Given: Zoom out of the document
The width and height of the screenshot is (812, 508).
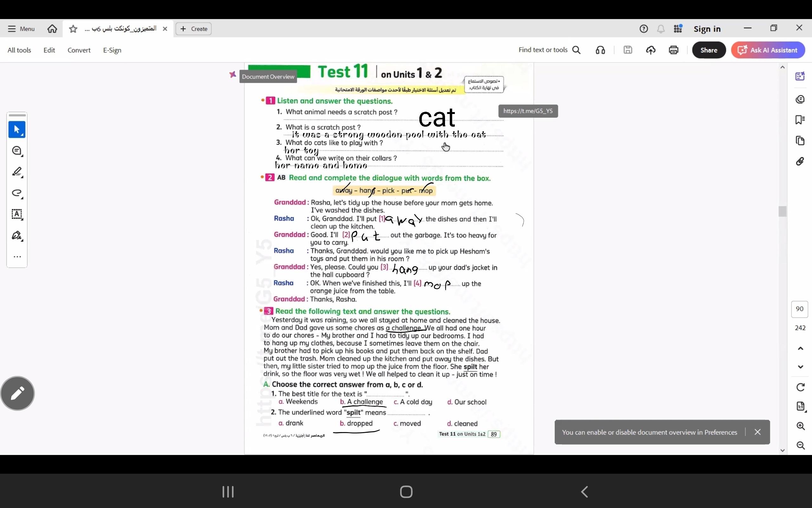Looking at the screenshot, I should (801, 445).
